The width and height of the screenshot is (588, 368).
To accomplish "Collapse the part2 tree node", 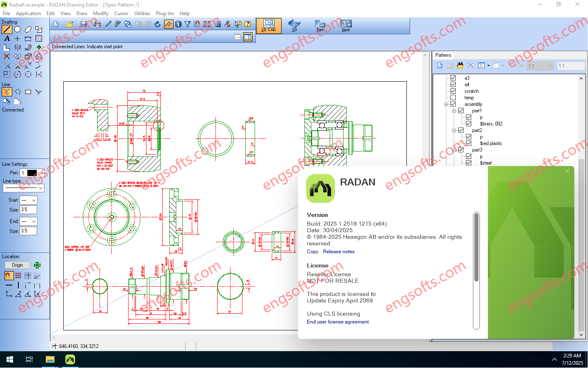I will 454,130.
